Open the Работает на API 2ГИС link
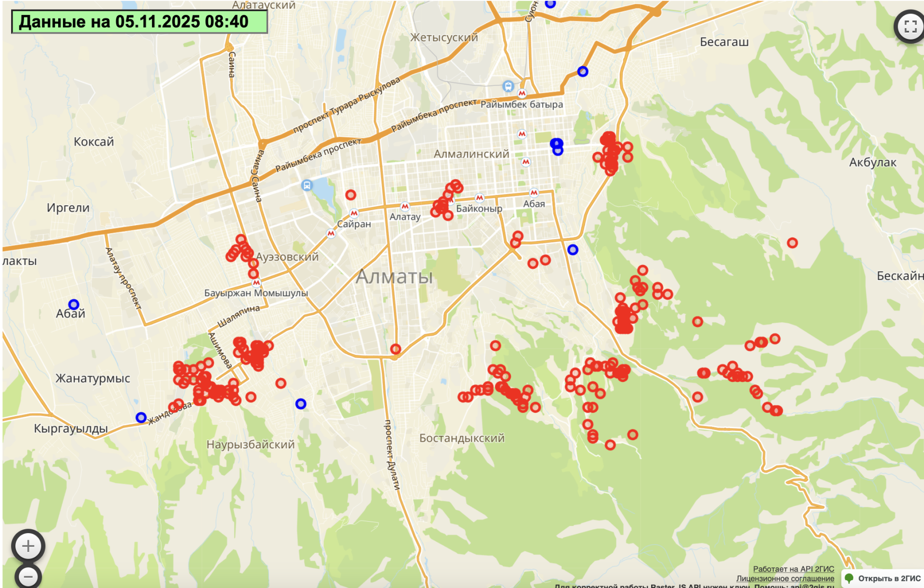Image resolution: width=924 pixels, height=588 pixels. click(793, 569)
